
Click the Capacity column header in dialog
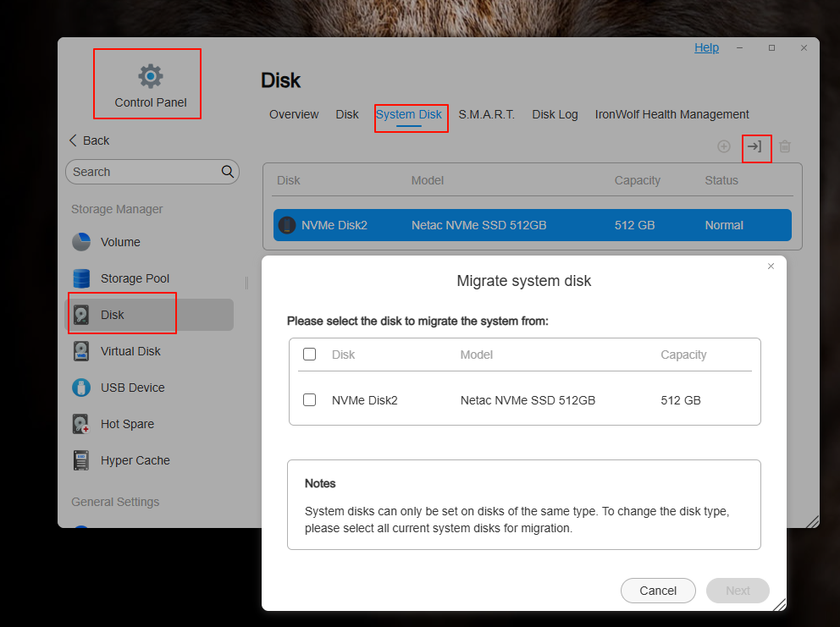point(683,355)
